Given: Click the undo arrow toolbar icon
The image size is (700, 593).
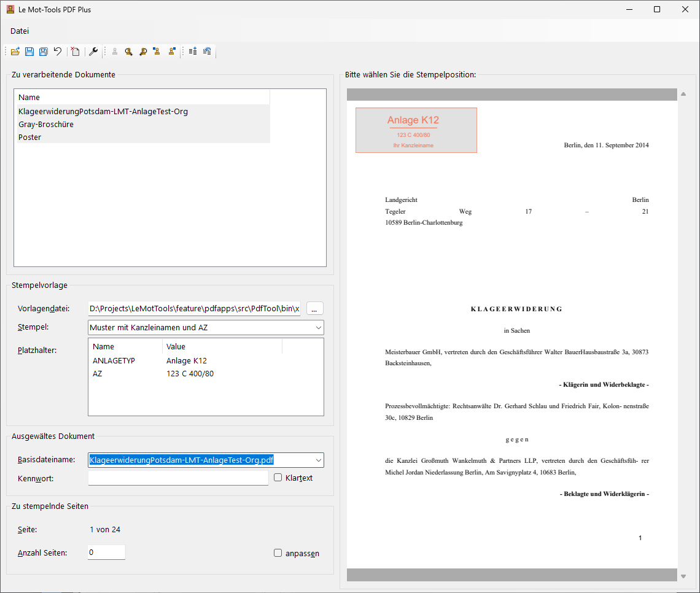Looking at the screenshot, I should tap(58, 52).
